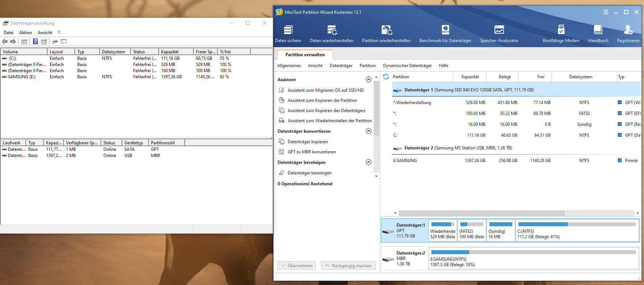
Task: Open Bootfähige Medien builder
Action: tap(561, 34)
